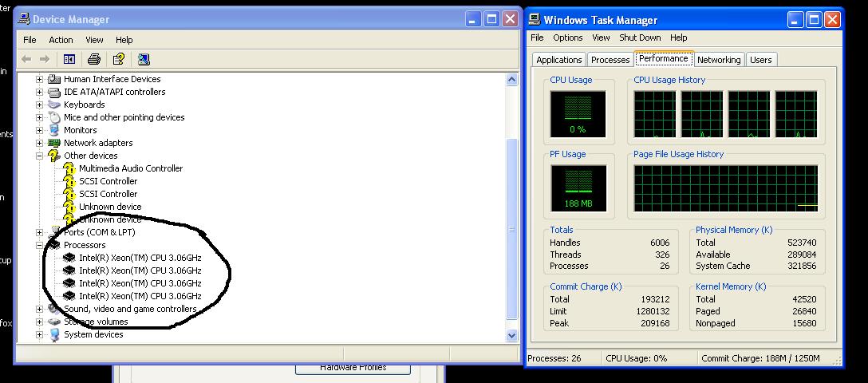Click the Hardware Profiles button
868x383 pixels.
pos(353,368)
